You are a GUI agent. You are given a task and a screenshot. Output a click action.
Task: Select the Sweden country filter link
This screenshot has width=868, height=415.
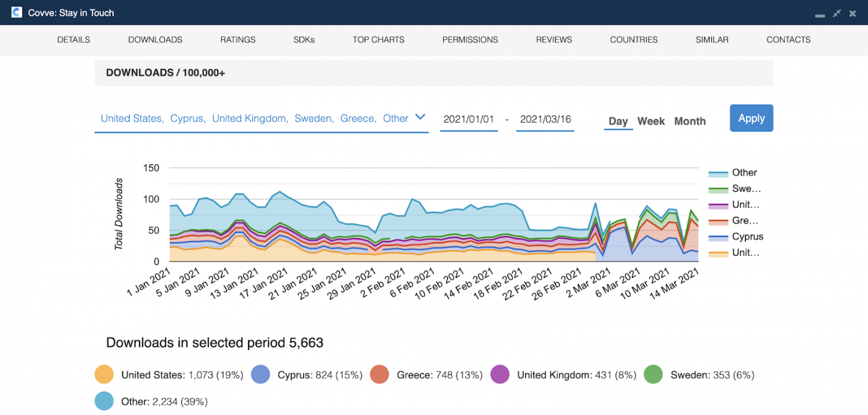click(313, 118)
